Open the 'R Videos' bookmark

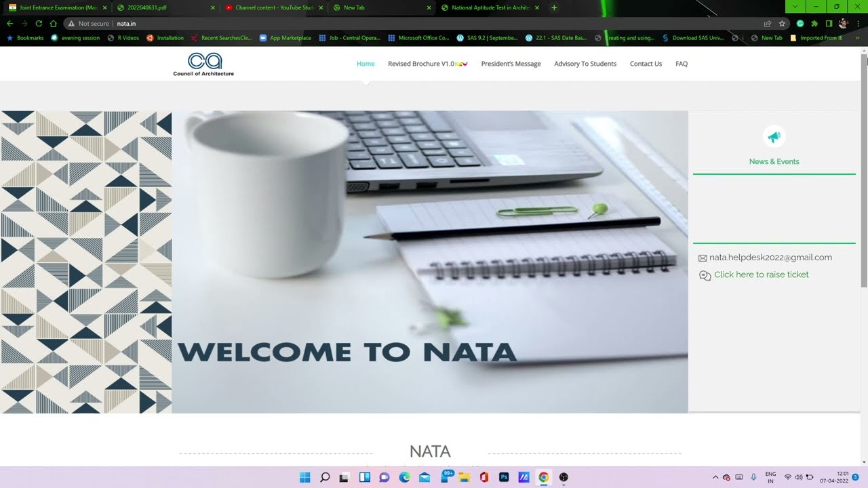click(x=123, y=38)
